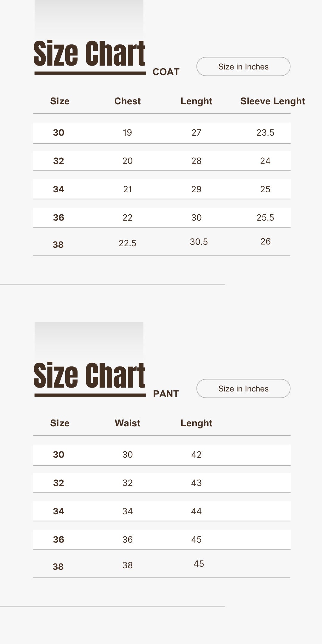Select the pant length value 42
The image size is (322, 644).
click(x=196, y=455)
